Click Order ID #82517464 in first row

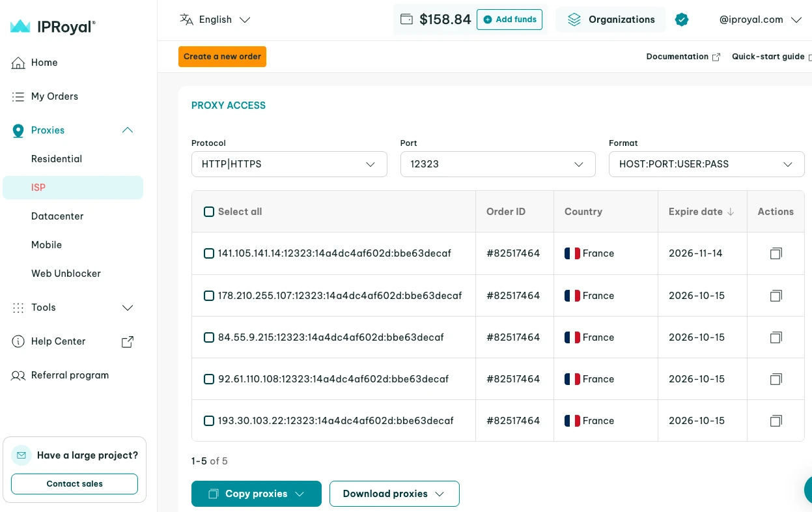(x=513, y=253)
